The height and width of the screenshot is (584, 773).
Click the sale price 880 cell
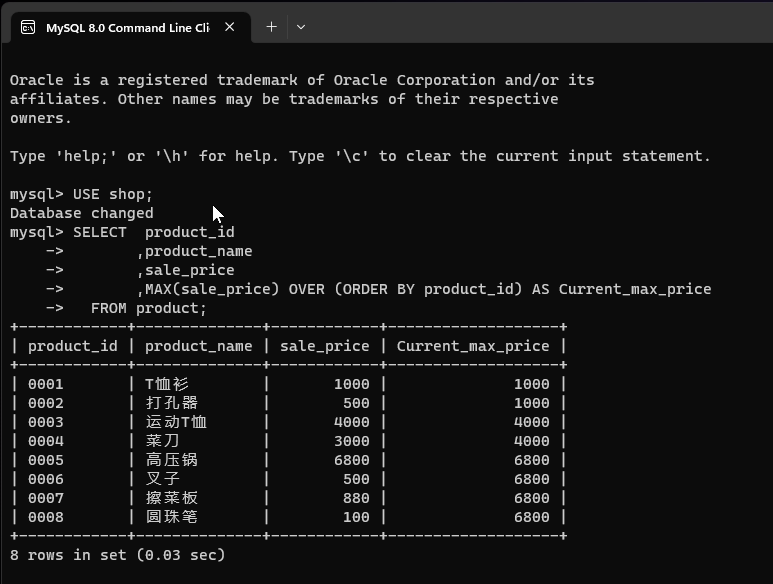pos(355,498)
